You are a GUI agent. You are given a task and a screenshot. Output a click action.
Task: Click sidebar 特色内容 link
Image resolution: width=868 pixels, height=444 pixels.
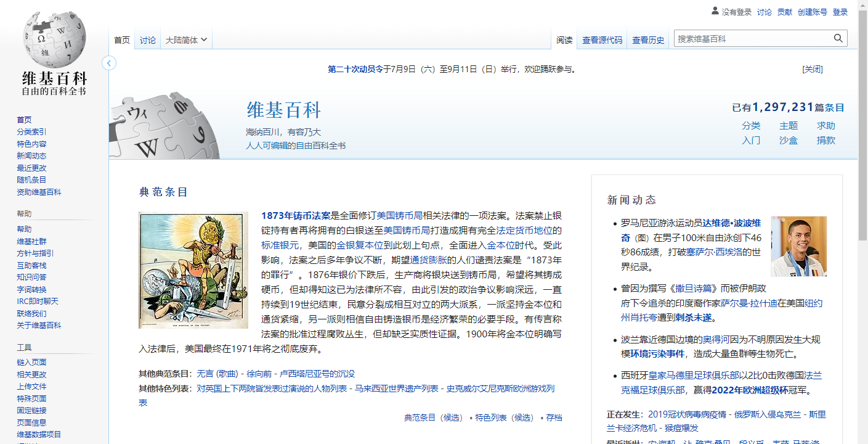[31, 144]
